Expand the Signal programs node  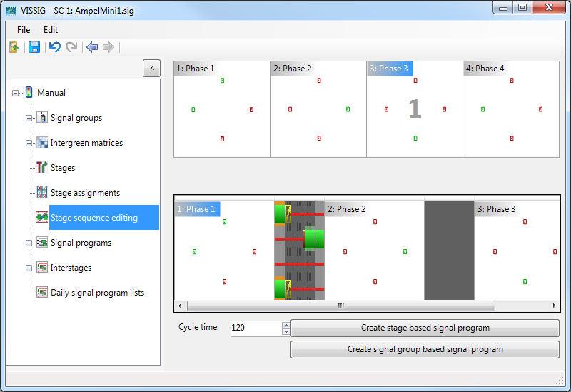(29, 243)
